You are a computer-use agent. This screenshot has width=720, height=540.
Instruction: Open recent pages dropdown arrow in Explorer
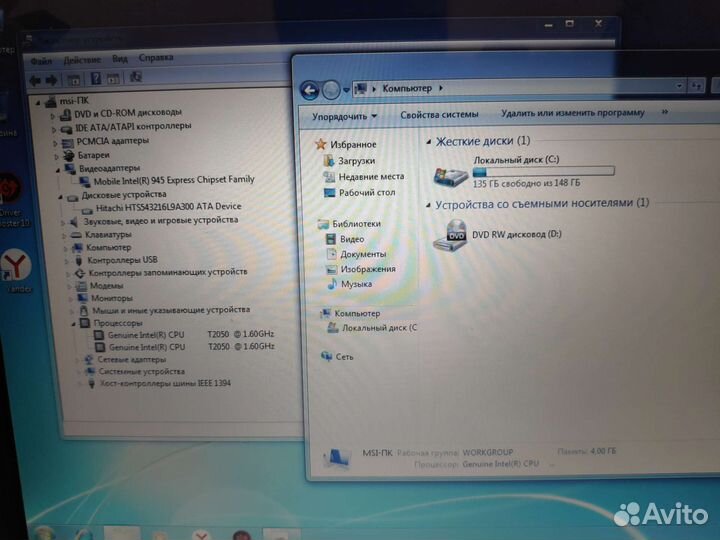(x=346, y=90)
